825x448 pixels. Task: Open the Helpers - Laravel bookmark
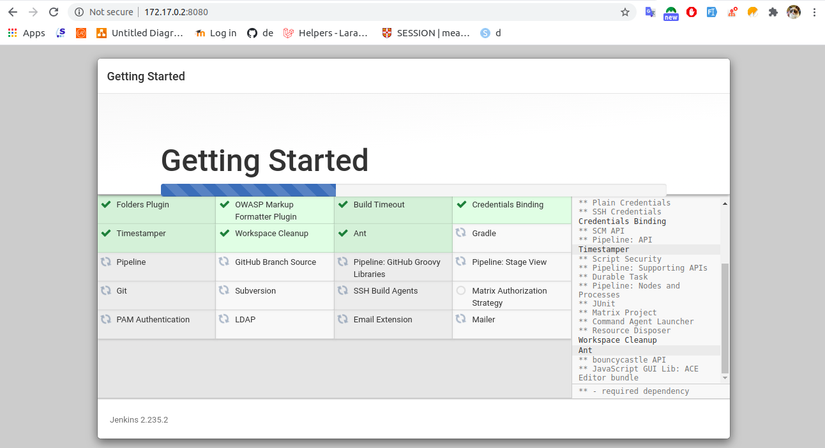pos(325,33)
